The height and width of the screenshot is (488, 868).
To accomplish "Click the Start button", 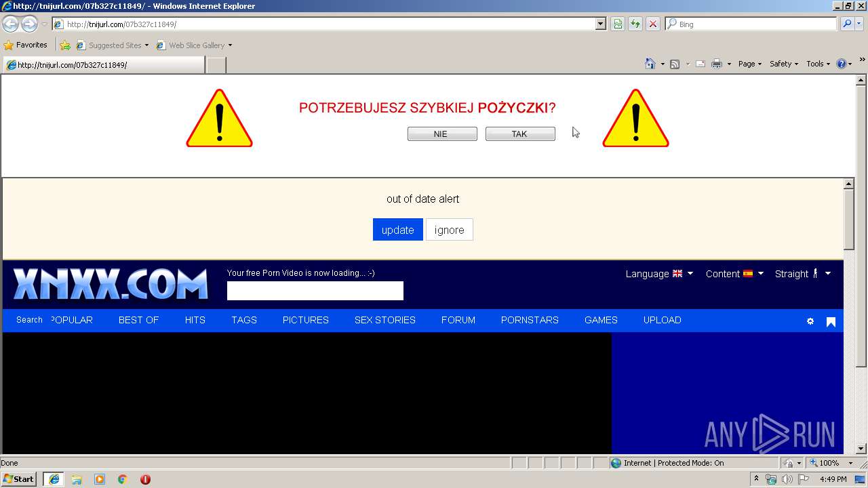I will (x=19, y=479).
